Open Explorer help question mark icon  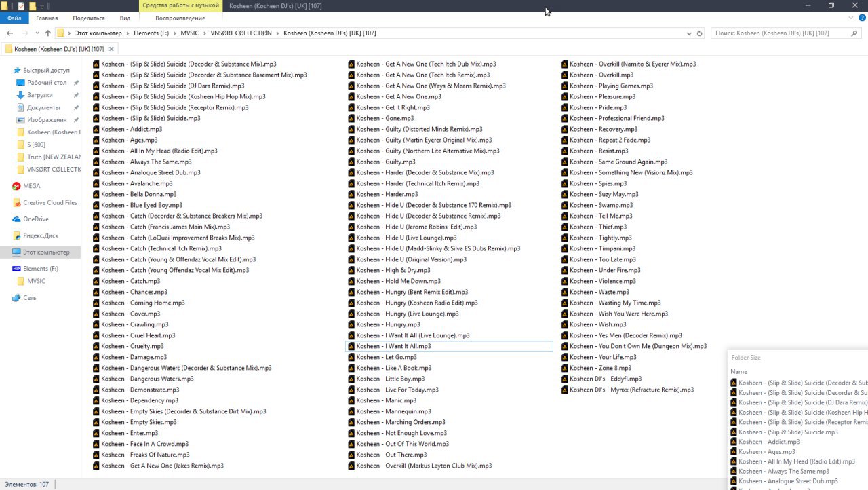[862, 18]
